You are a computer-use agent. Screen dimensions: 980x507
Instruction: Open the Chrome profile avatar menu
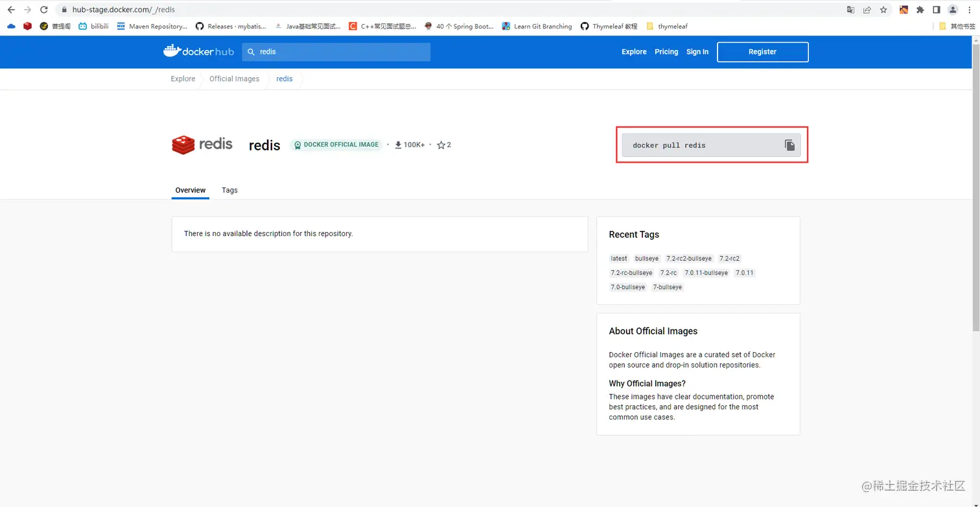pos(953,10)
